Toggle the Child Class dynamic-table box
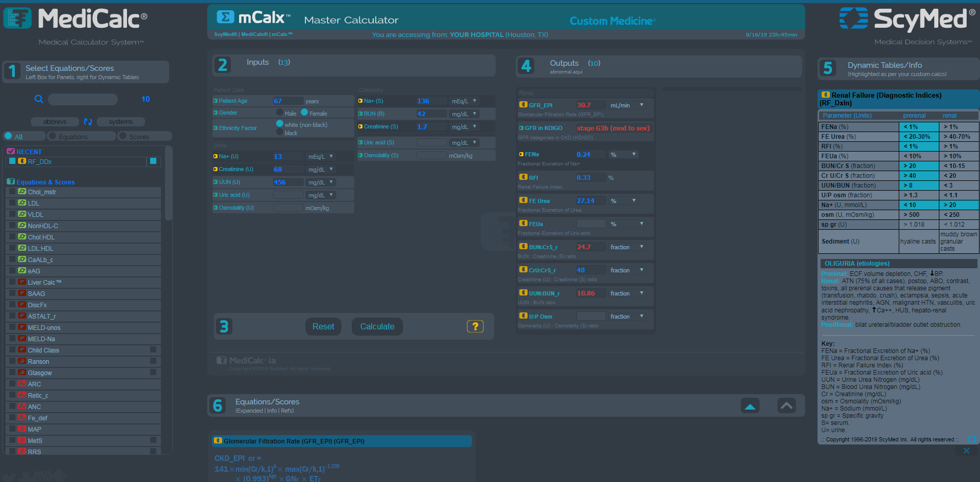This screenshot has height=482, width=980. pos(153,350)
